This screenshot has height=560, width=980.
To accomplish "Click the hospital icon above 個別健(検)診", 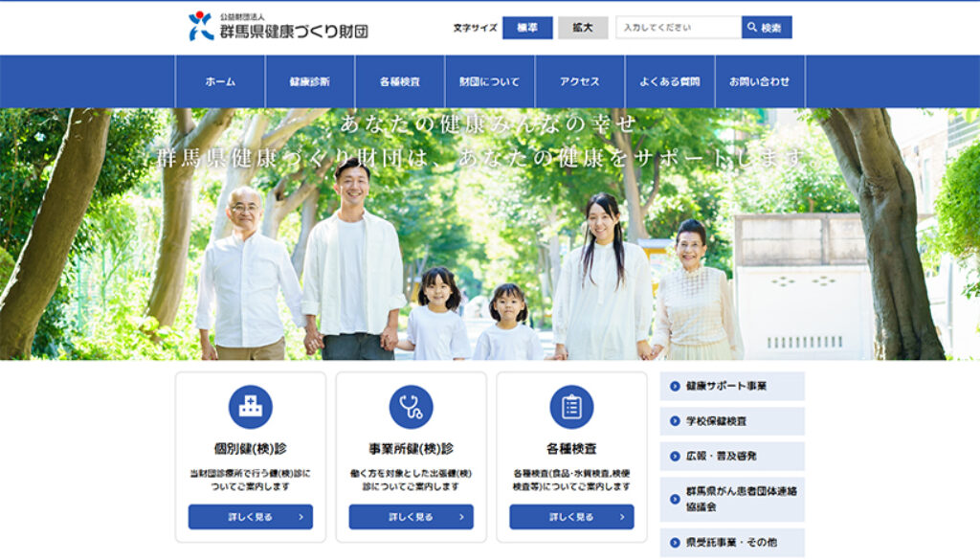I will point(251,406).
